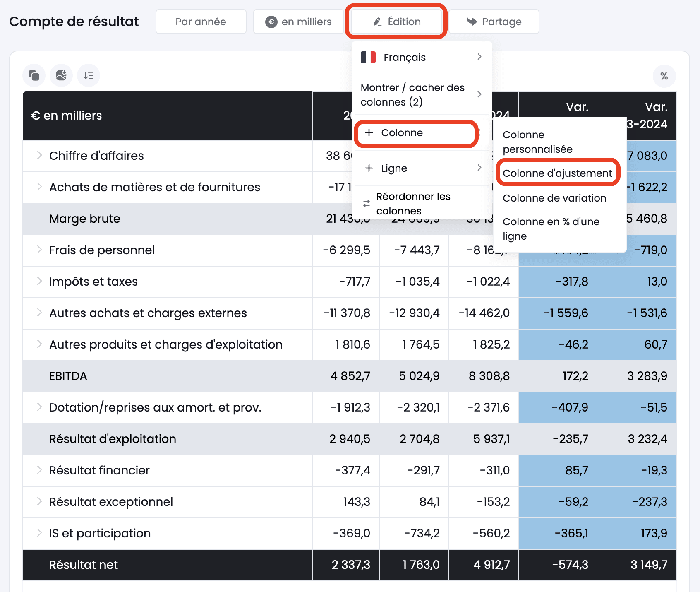Click the 'Résultat net' row label
The image size is (700, 592).
(x=84, y=565)
